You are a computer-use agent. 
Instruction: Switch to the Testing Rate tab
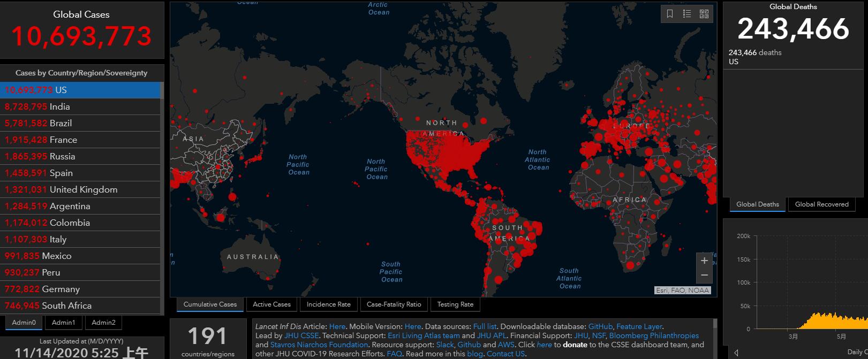[455, 304]
